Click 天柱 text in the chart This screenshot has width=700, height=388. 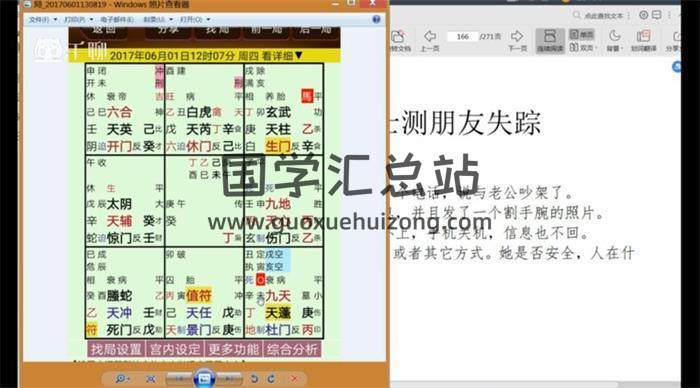[278, 129]
